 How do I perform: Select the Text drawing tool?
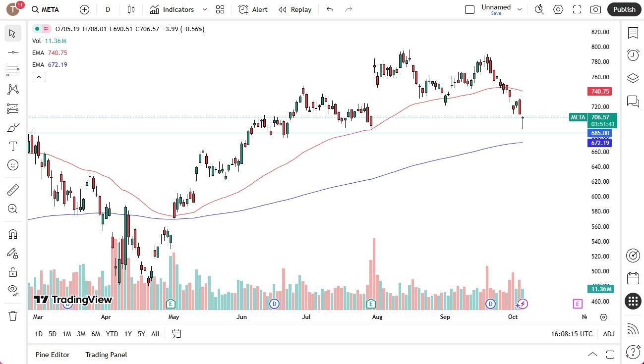(13, 146)
